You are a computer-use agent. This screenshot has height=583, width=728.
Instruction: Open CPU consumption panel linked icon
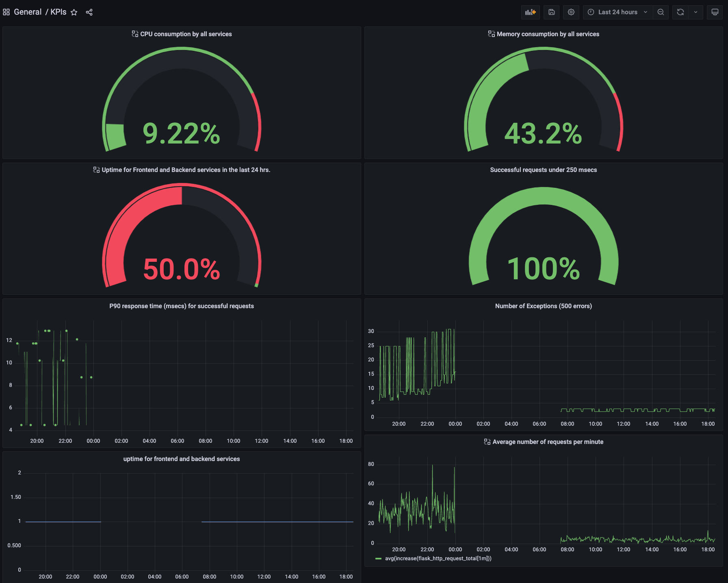[135, 34]
